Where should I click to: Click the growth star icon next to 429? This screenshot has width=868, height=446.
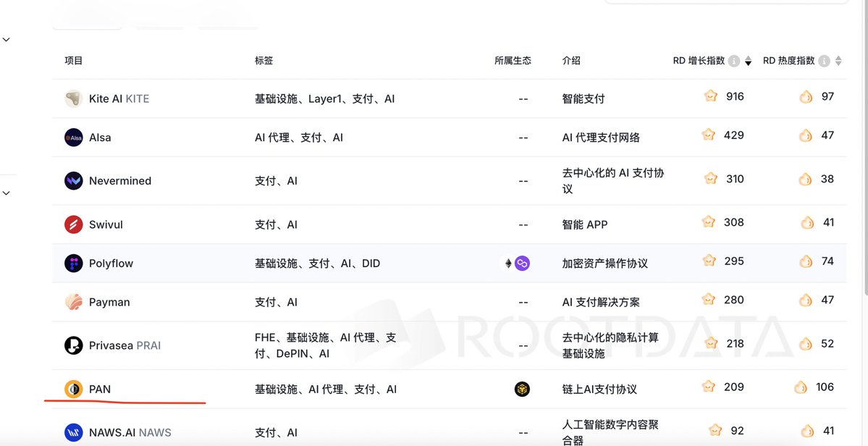[709, 135]
